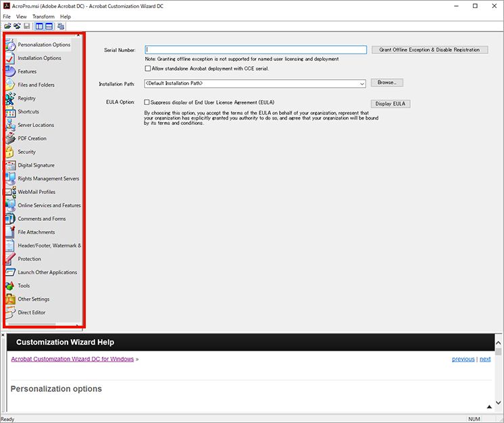
Task: Click the NUM status bar indicator
Action: pyautogui.click(x=474, y=419)
